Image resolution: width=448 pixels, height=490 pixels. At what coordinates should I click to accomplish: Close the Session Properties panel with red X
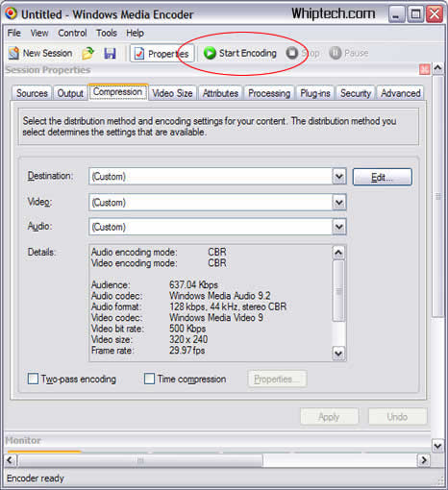425,69
